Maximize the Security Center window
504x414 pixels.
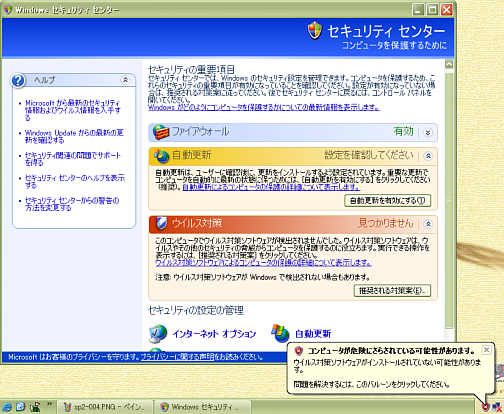coord(432,10)
